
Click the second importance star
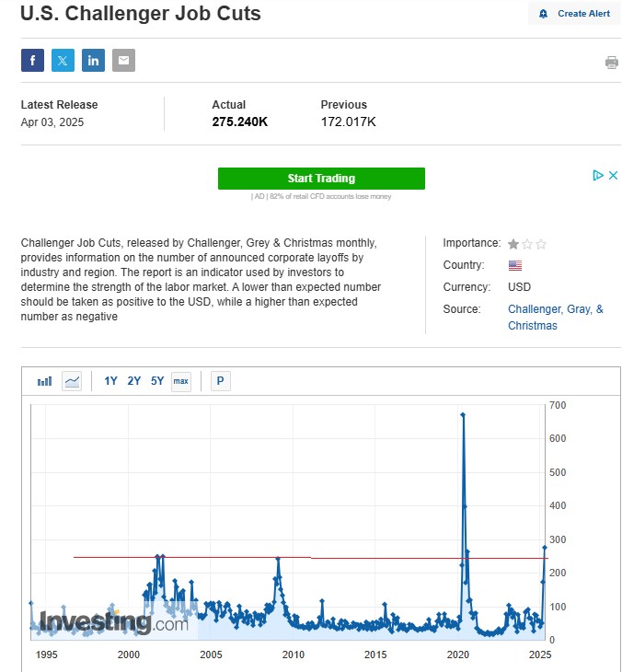[527, 244]
